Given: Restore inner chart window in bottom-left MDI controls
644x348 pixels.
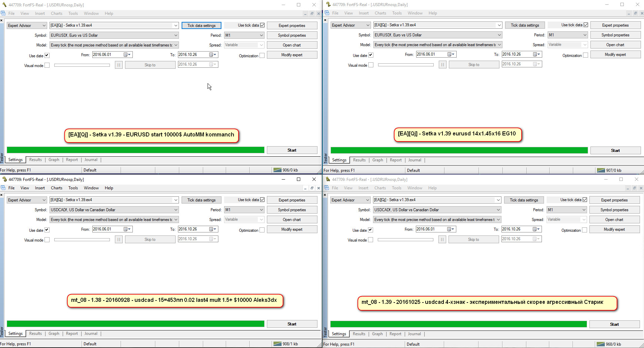Looking at the screenshot, I should coord(312,188).
